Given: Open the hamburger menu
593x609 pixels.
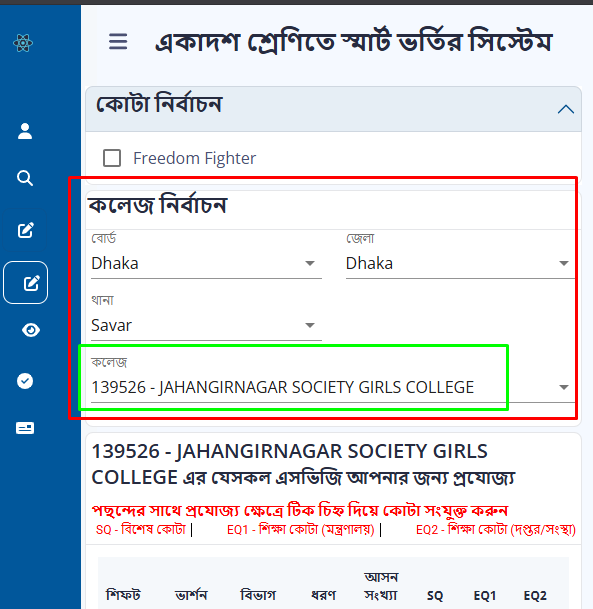Looking at the screenshot, I should [x=118, y=42].
